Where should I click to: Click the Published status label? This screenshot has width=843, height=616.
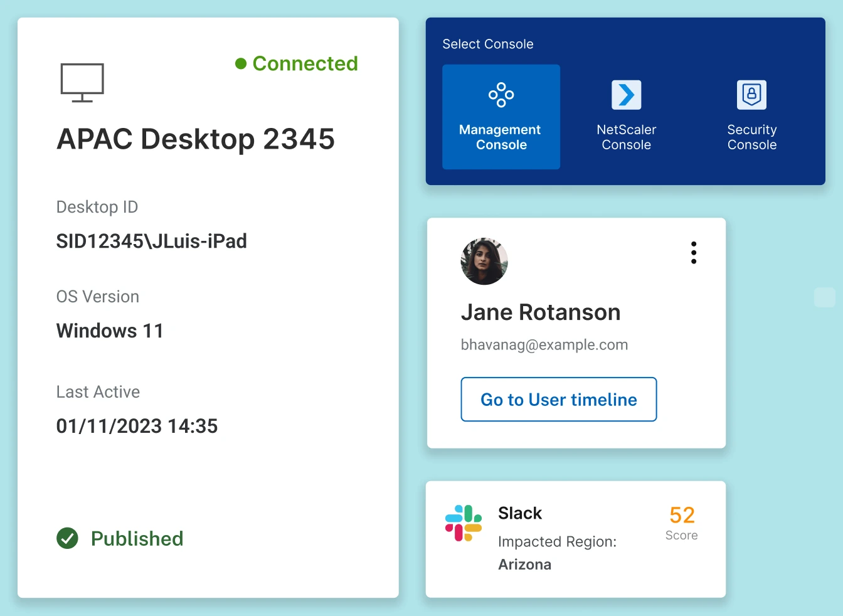(x=137, y=539)
